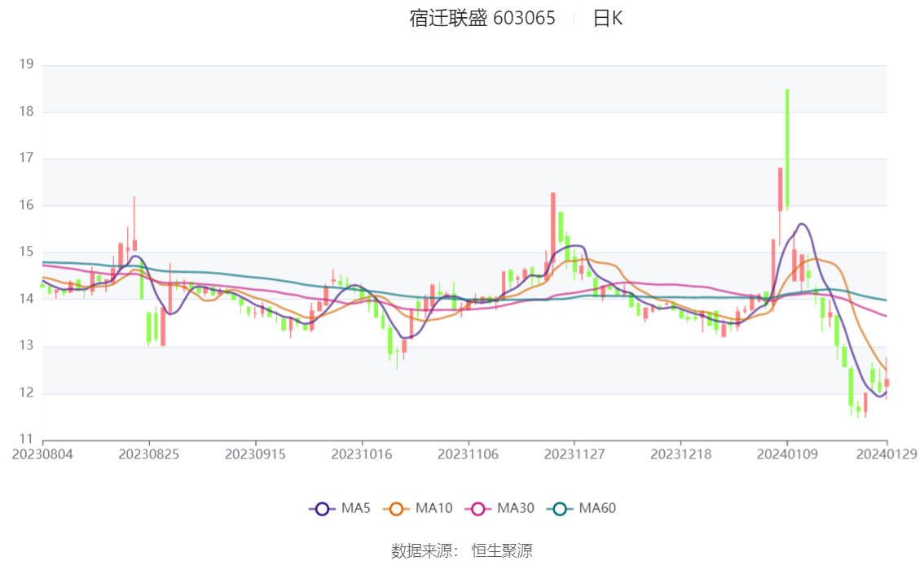
Task: Toggle the MA5 legend series
Action: [340, 509]
